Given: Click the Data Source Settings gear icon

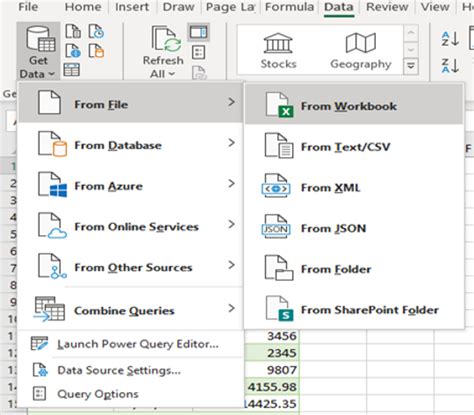Looking at the screenshot, I should pyautogui.click(x=40, y=370).
